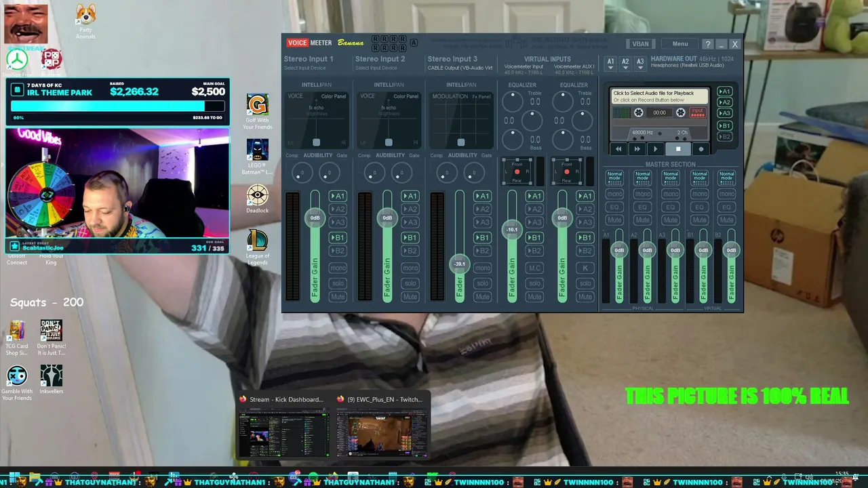The image size is (868, 488).
Task: Click the Gate knob on Stereo Input 2
Action: click(x=401, y=174)
